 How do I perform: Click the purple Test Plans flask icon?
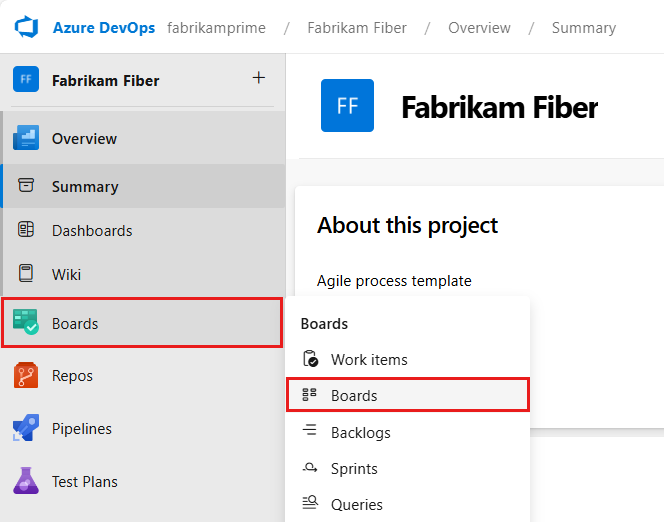[26, 481]
